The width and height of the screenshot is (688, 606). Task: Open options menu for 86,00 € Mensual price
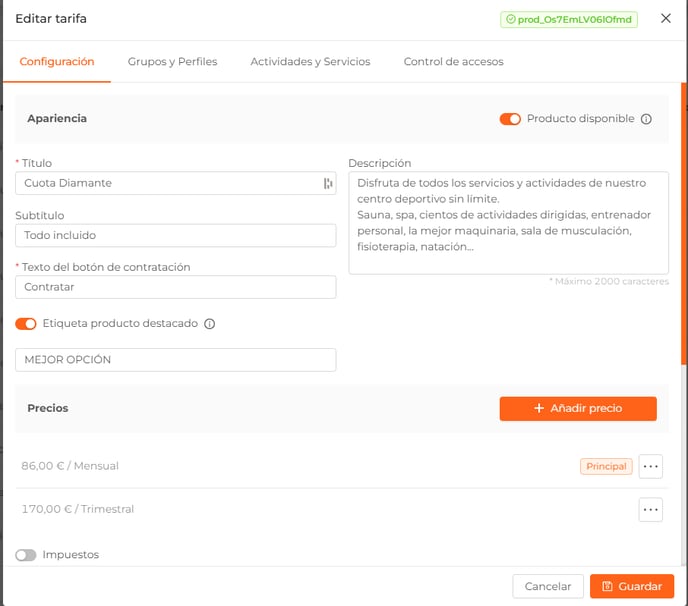(650, 466)
